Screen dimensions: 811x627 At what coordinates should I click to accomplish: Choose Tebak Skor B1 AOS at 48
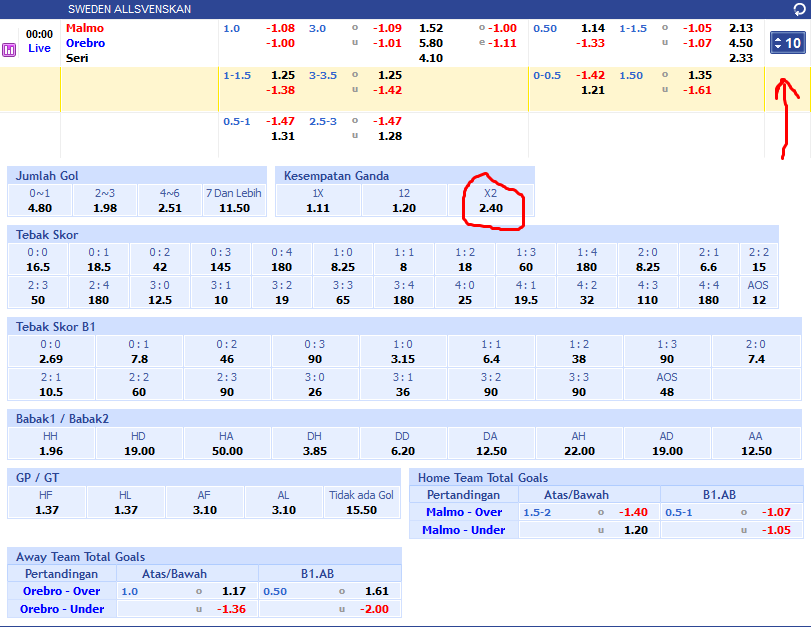point(667,392)
